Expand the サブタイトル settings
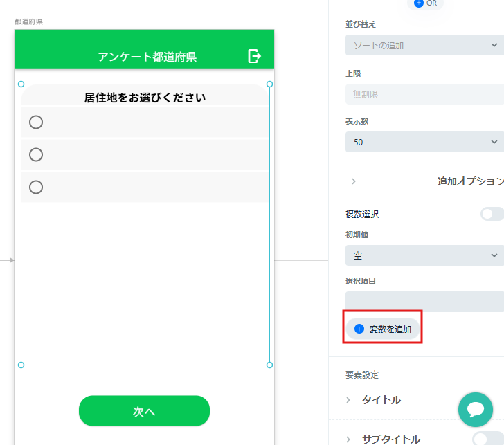The width and height of the screenshot is (504, 445). point(348,439)
